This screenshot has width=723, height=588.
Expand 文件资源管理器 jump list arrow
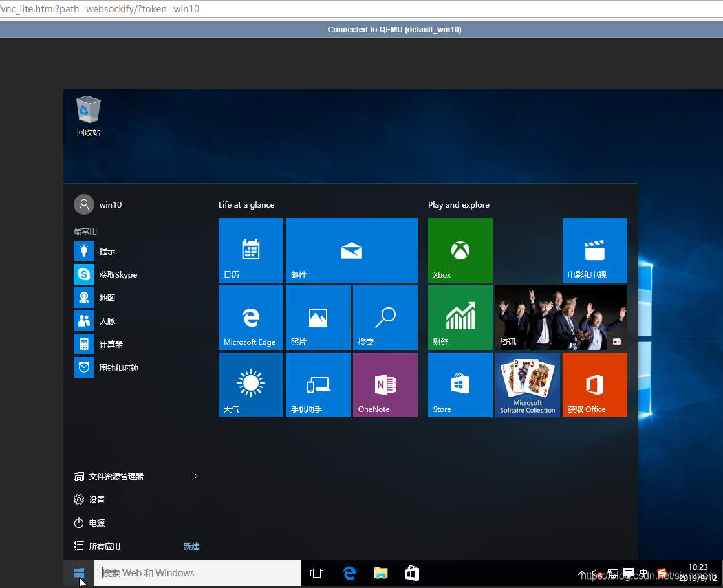pos(196,476)
